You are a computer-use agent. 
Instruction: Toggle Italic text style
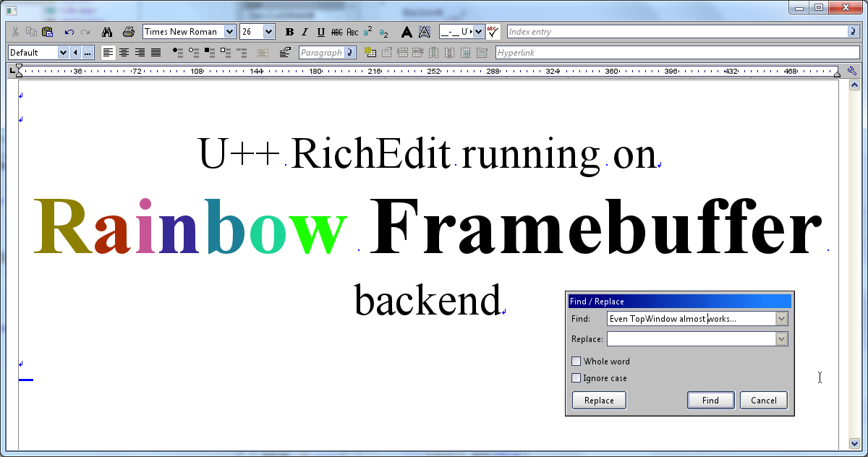305,32
